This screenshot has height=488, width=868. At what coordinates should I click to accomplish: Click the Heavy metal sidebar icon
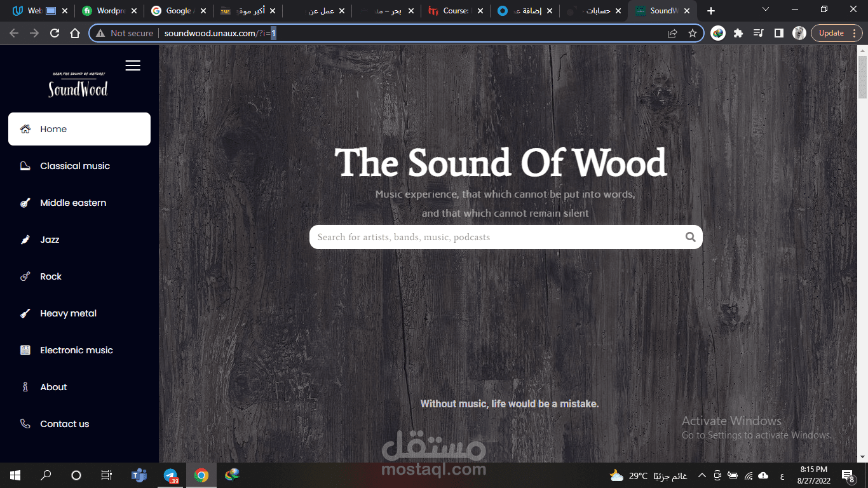tap(25, 313)
